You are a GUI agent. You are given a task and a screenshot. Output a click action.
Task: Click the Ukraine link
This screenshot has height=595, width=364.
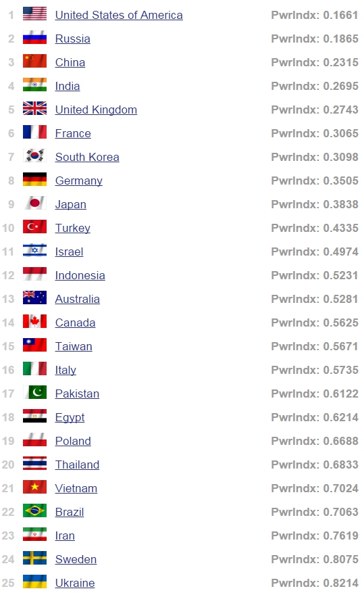(75, 584)
